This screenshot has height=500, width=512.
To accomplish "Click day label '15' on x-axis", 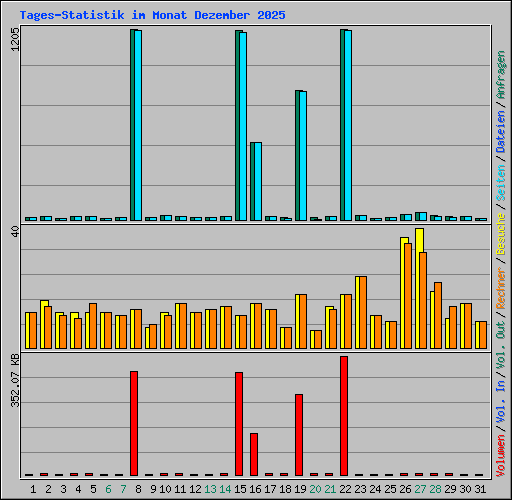I will (240, 489).
